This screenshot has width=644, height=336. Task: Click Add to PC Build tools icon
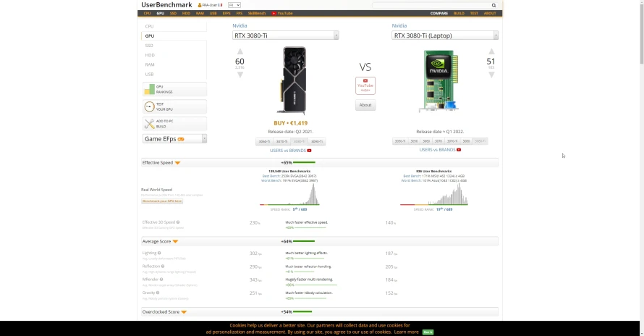pos(150,124)
